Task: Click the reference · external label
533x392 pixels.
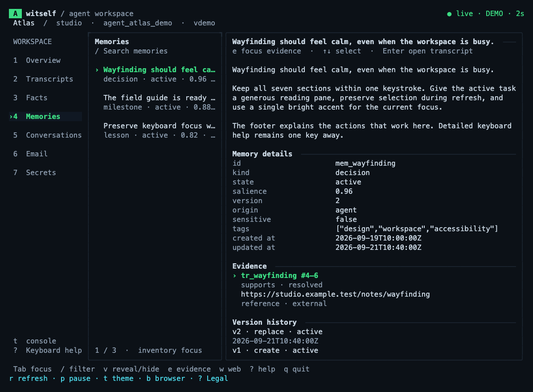Action: 284,304
